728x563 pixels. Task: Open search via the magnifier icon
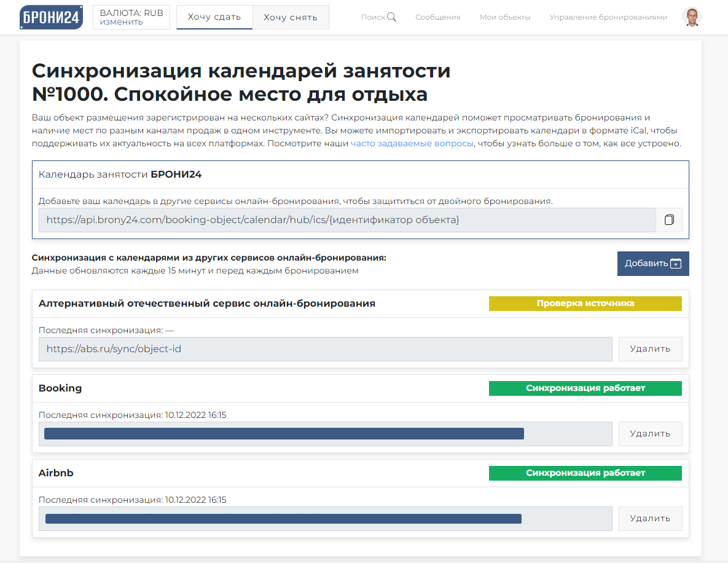tap(391, 17)
